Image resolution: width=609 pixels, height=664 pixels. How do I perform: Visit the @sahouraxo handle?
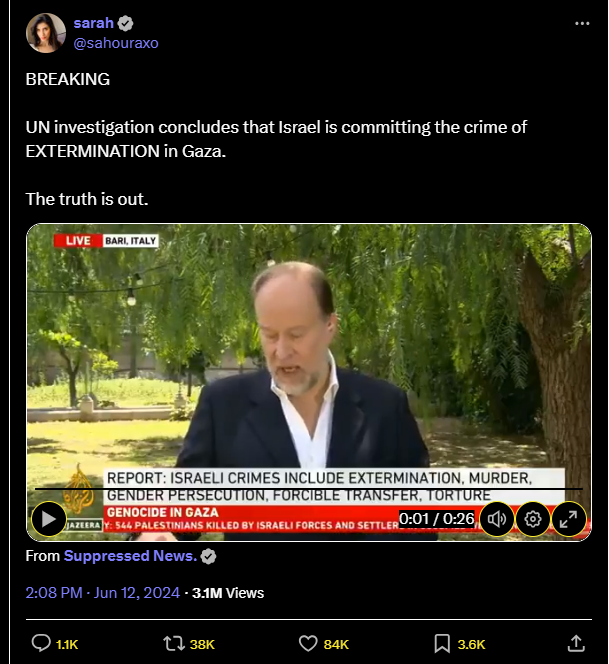click(x=116, y=43)
